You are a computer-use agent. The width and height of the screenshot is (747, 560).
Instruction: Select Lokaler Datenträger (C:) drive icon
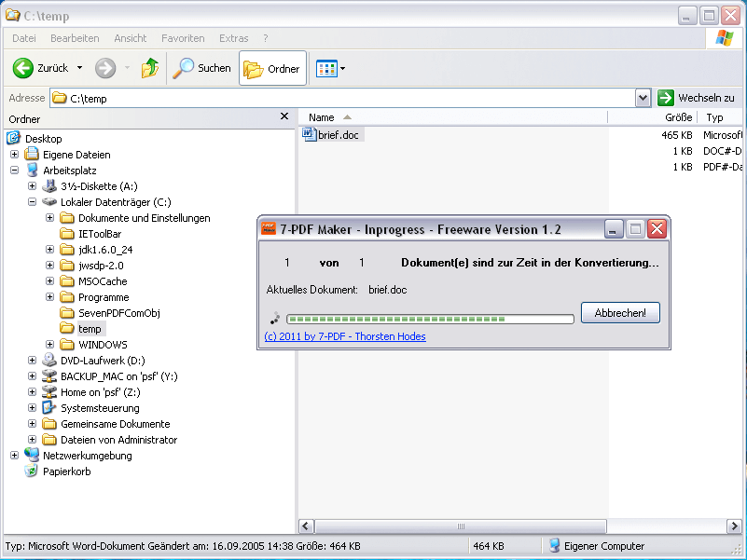point(49,202)
